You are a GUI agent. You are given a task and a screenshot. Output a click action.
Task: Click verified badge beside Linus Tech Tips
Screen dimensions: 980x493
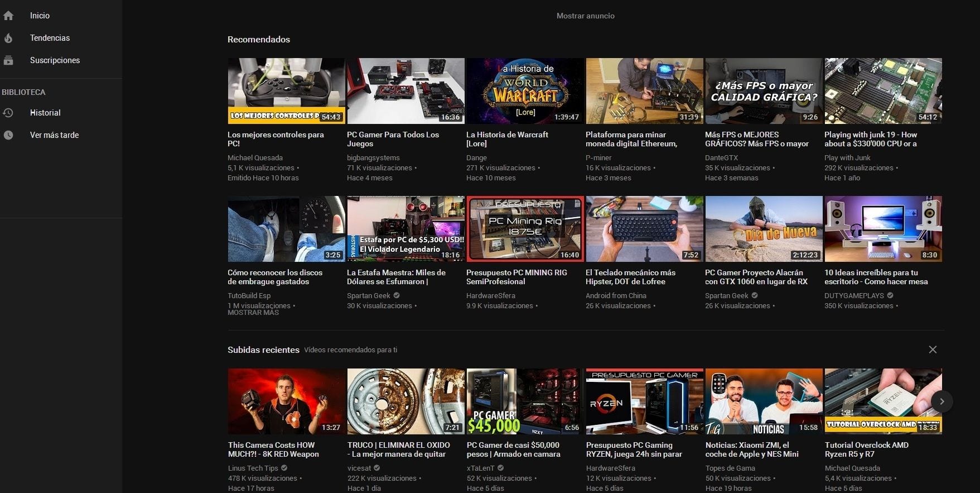click(284, 468)
